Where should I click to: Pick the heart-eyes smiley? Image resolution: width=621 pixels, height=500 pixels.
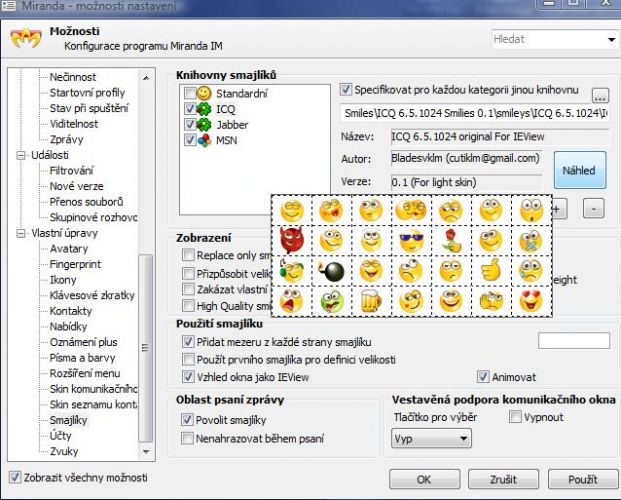[531, 301]
